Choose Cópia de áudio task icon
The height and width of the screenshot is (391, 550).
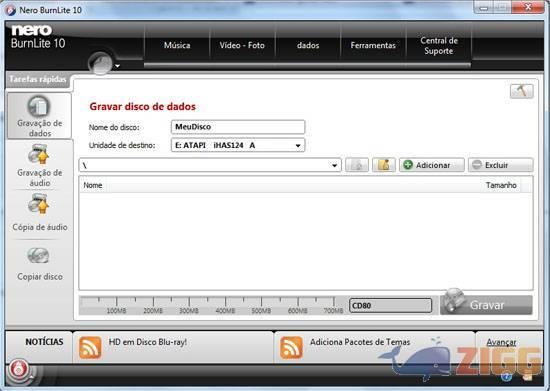[x=39, y=204]
